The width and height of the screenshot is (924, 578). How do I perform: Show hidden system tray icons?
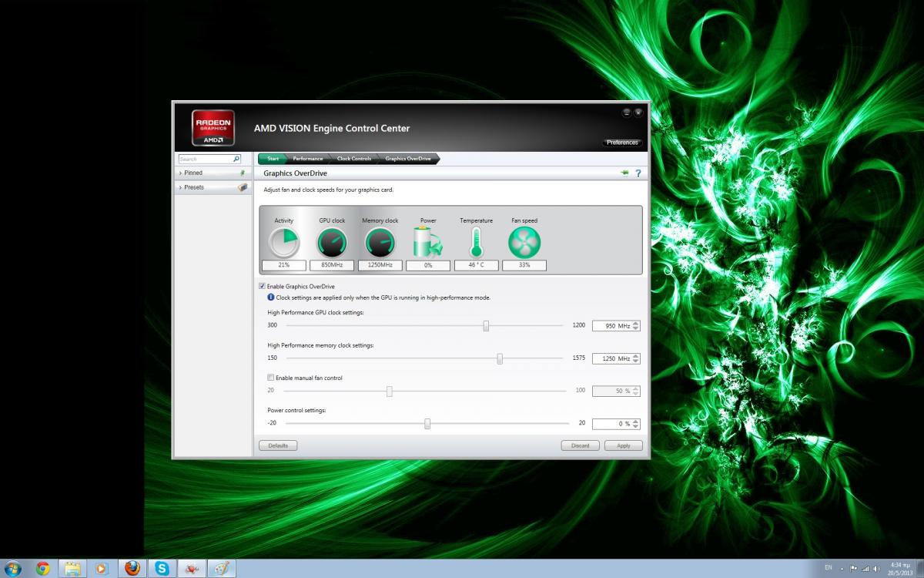[x=842, y=568]
